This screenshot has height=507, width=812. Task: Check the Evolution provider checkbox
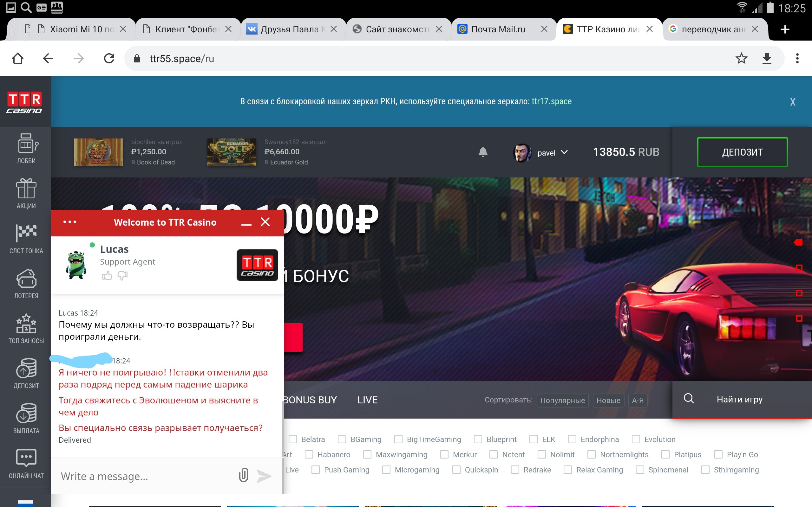[636, 439]
